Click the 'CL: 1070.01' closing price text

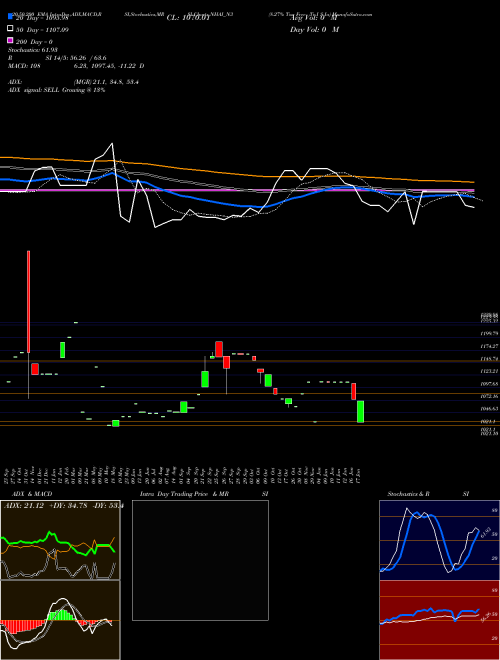(188, 18)
